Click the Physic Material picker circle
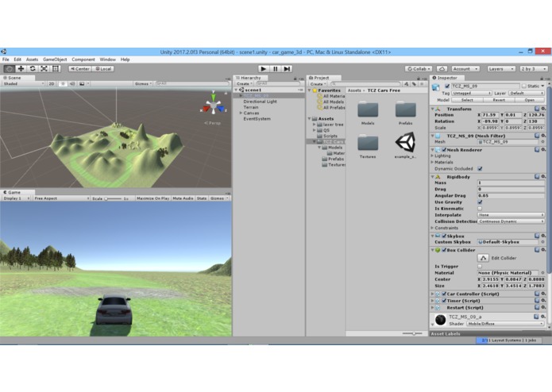Image resolution: width=552 pixels, height=392 pixels. (542, 273)
